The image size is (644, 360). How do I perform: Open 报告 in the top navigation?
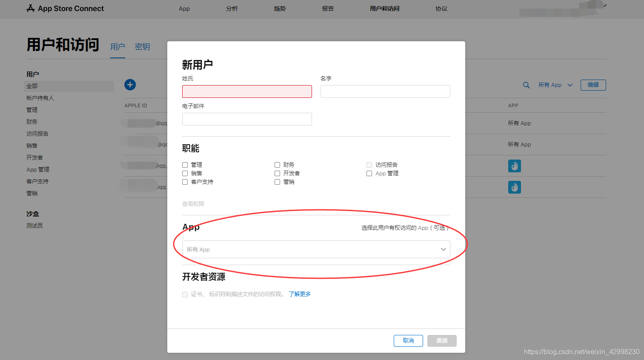pyautogui.click(x=328, y=9)
